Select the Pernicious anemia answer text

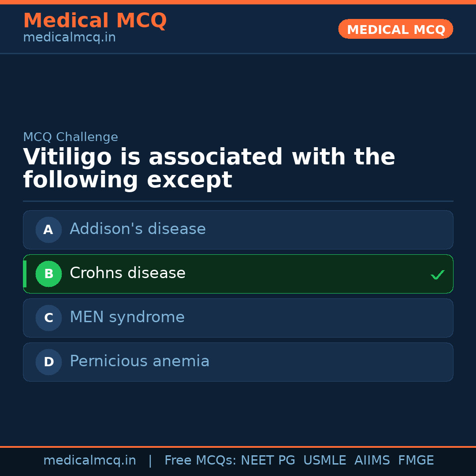(x=139, y=361)
